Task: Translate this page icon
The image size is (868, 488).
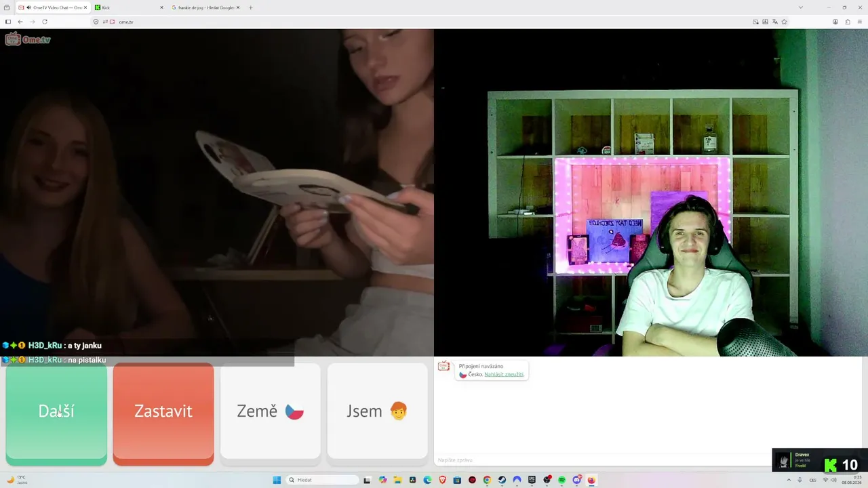Action: coord(775,22)
